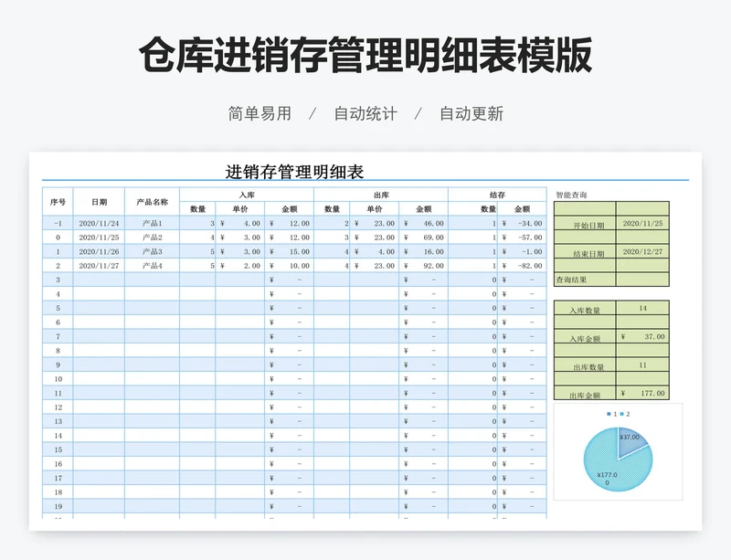Viewport: 731px width, 560px height.
Task: Select the 出库金额 value 177.00
Action: [642, 393]
